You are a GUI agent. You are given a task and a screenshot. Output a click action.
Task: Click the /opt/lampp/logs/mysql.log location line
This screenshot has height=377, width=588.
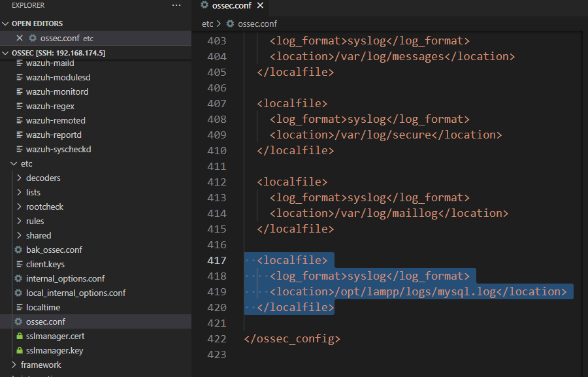click(x=418, y=292)
